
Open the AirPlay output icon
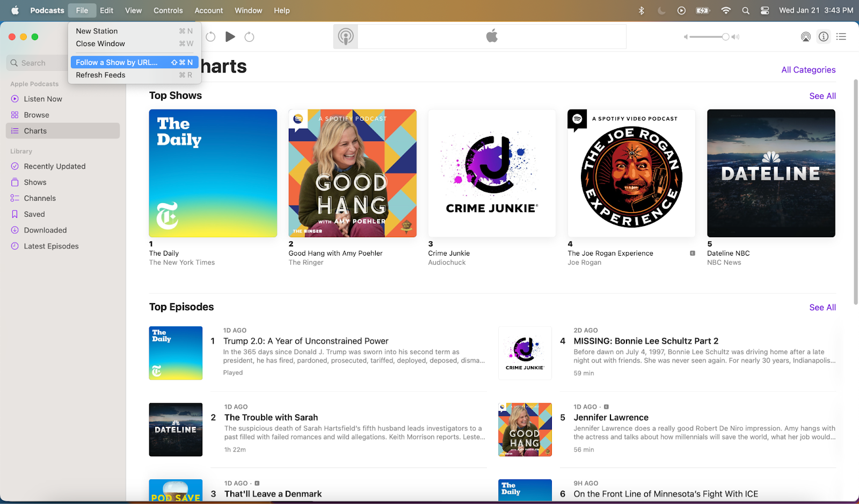[806, 36]
